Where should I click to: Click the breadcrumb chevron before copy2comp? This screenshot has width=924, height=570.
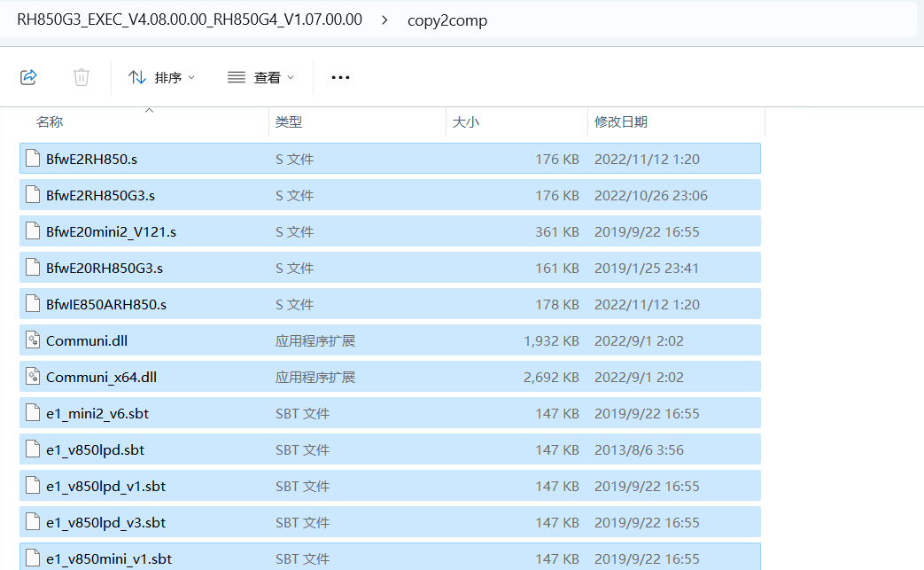click(384, 20)
